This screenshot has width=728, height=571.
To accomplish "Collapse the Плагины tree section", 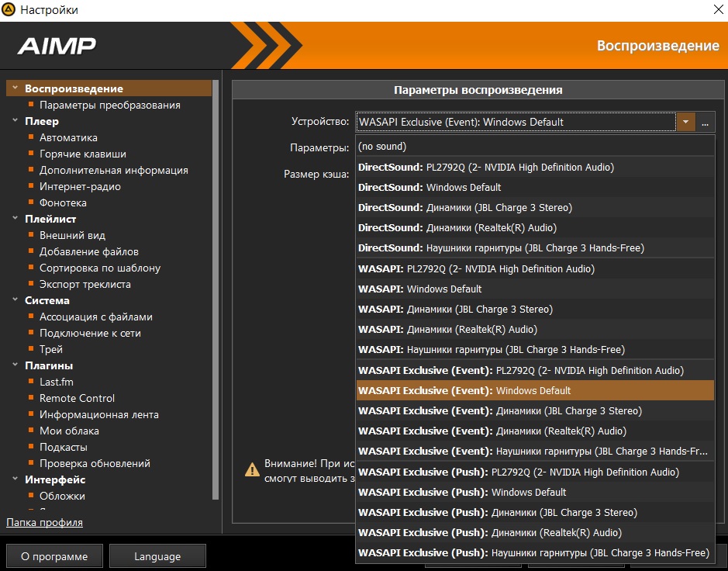I will [x=15, y=365].
